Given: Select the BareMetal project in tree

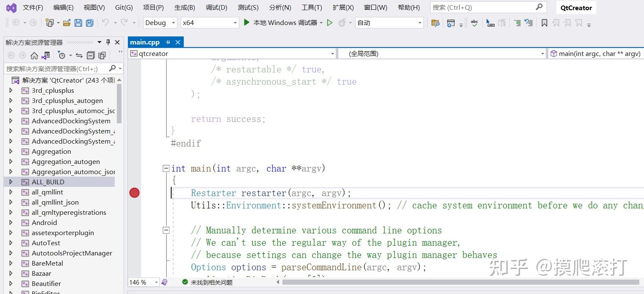Looking at the screenshot, I should click(x=47, y=263).
